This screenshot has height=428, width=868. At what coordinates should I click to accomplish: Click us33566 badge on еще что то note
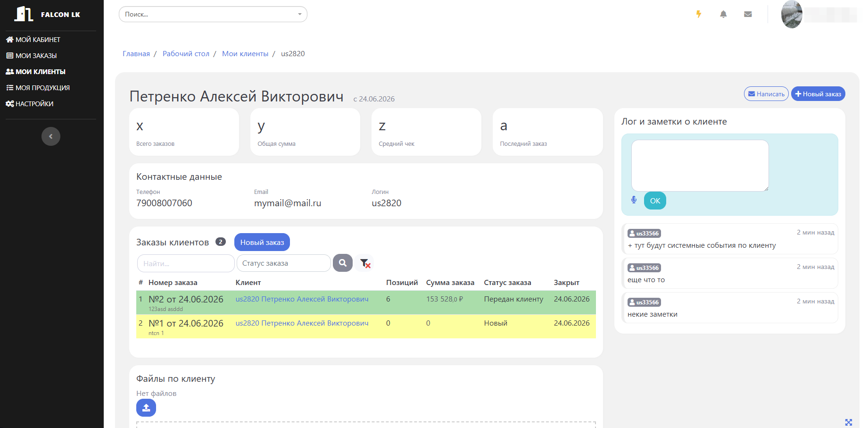click(x=644, y=268)
